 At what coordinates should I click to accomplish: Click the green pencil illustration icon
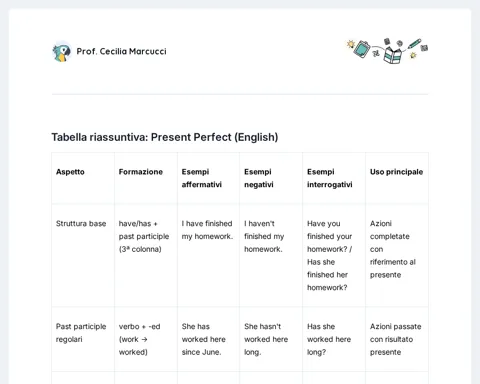pos(414,44)
